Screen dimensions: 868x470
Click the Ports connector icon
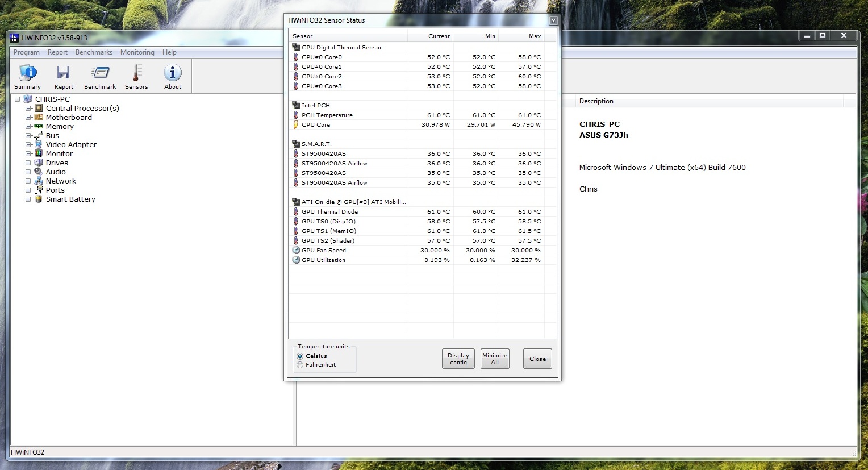(39, 190)
